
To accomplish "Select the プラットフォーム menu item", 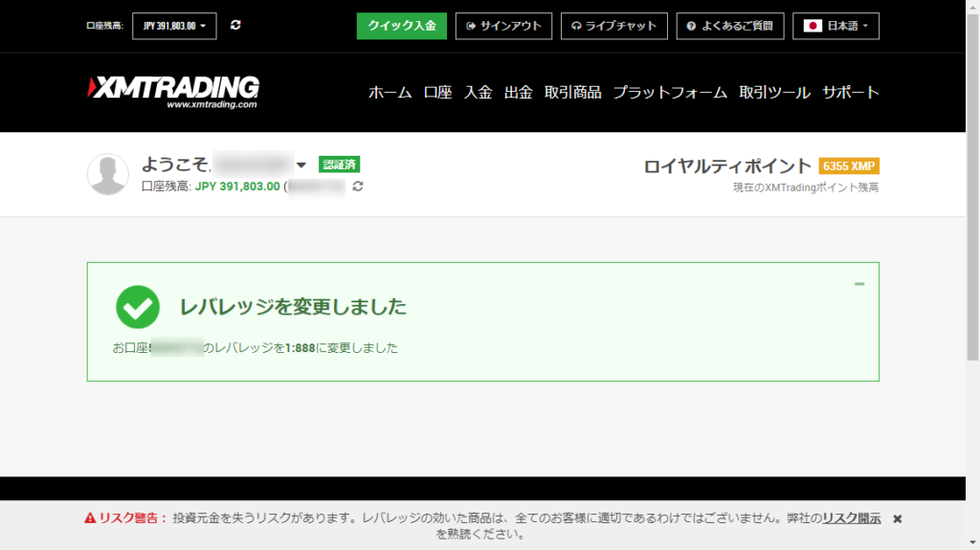I will pyautogui.click(x=670, y=93).
